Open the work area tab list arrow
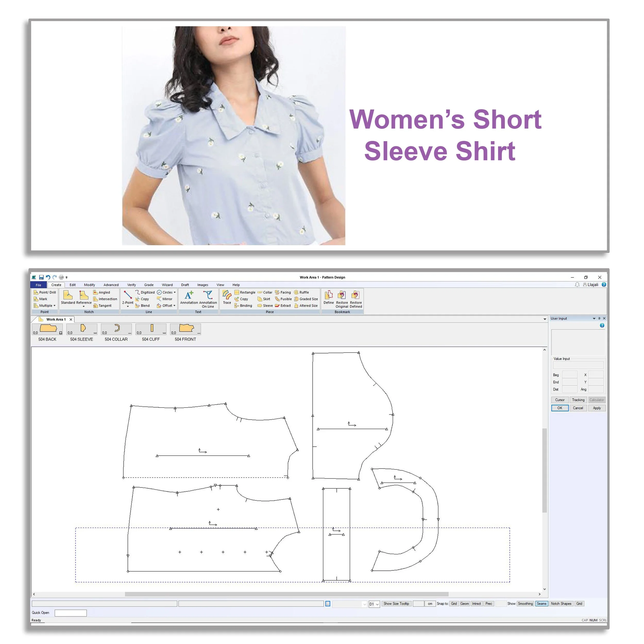The width and height of the screenshot is (644, 644). (545, 319)
